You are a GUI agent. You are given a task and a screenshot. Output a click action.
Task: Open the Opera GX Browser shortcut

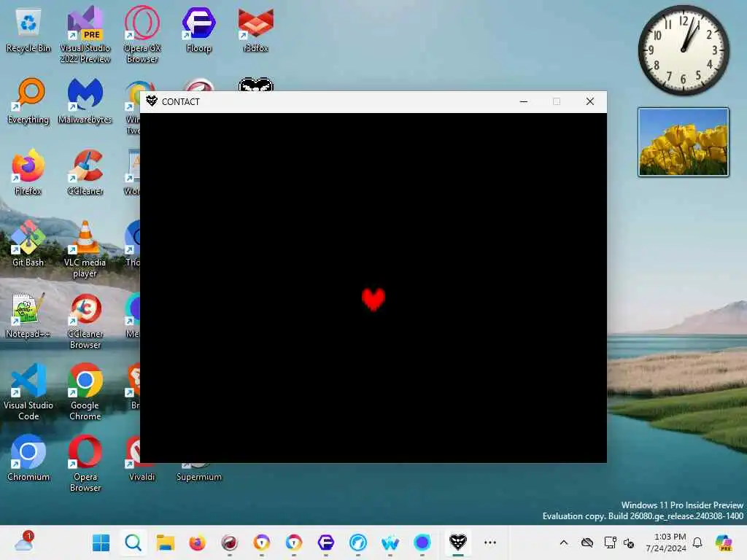point(142,34)
